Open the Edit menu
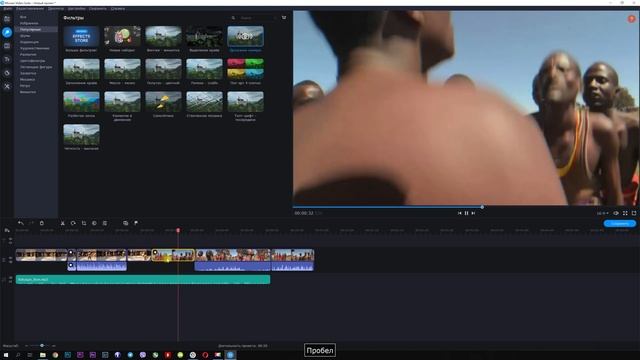Image resolution: width=640 pixels, height=360 pixels. click(30, 9)
